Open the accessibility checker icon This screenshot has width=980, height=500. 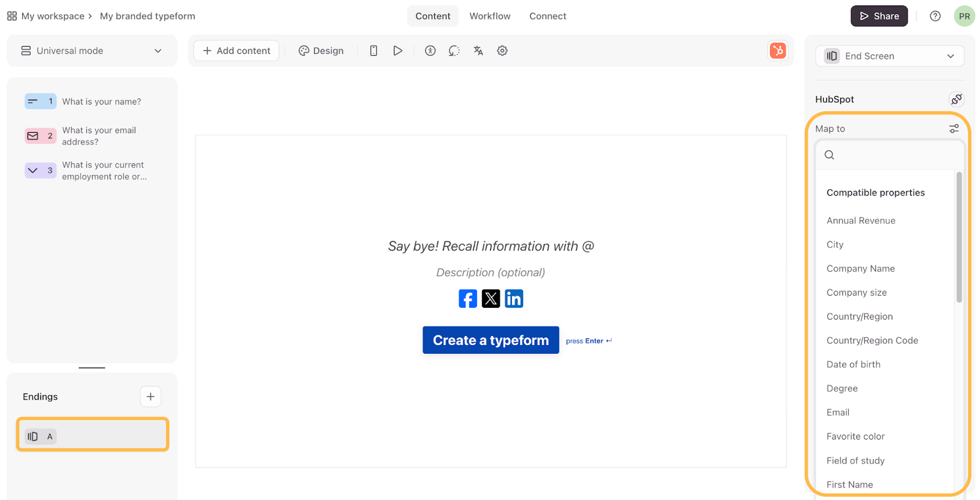(x=431, y=51)
